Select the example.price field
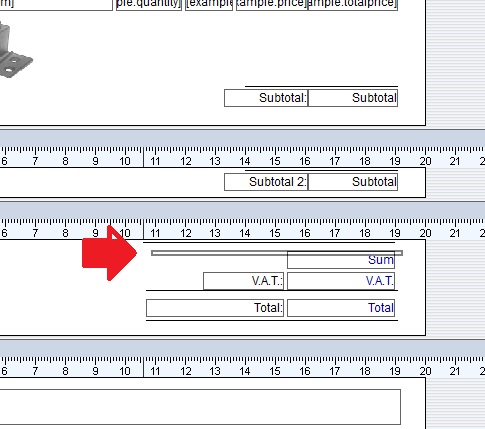Image resolution: width=485 pixels, height=429 pixels. pyautogui.click(x=272, y=5)
